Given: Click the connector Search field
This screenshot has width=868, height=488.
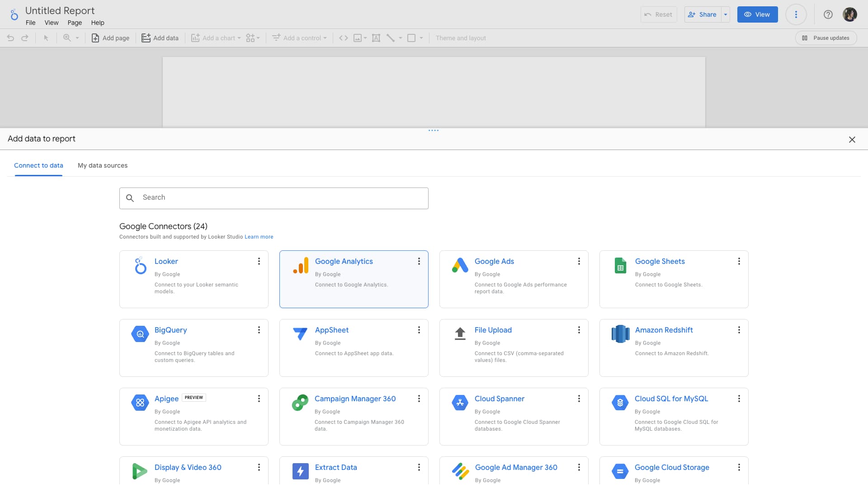Looking at the screenshot, I should (274, 198).
